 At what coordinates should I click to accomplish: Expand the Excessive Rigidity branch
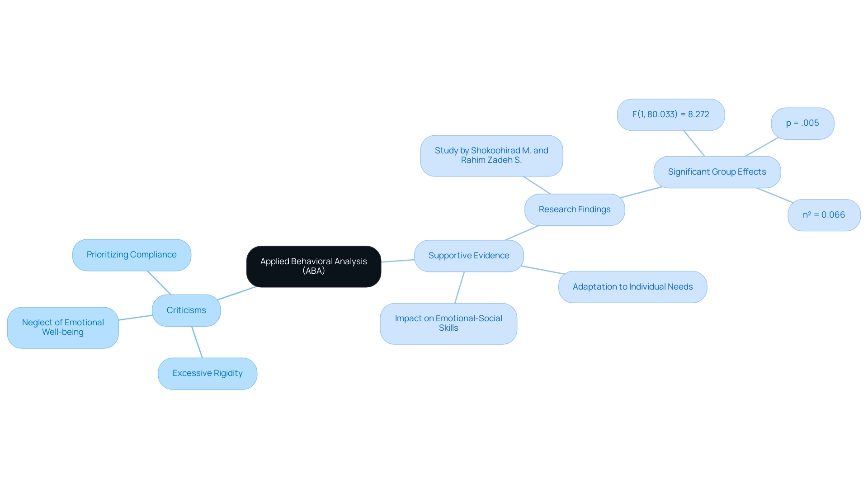(208, 373)
